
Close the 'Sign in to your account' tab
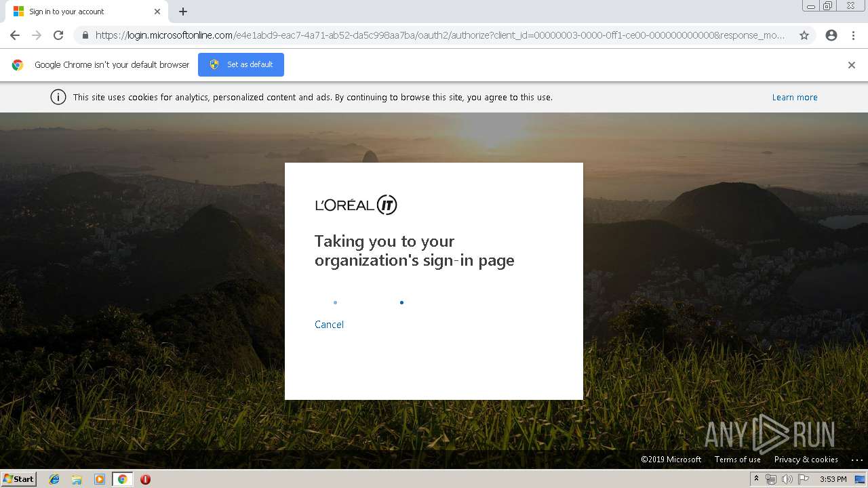pos(157,12)
